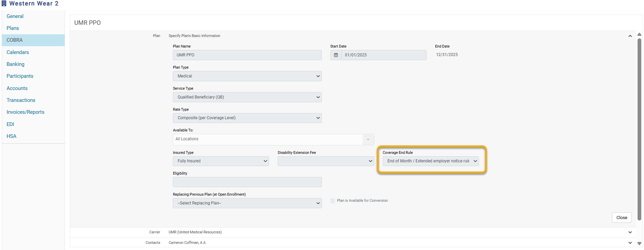Click the Eligibility text field
644x250 pixels.
point(247,182)
